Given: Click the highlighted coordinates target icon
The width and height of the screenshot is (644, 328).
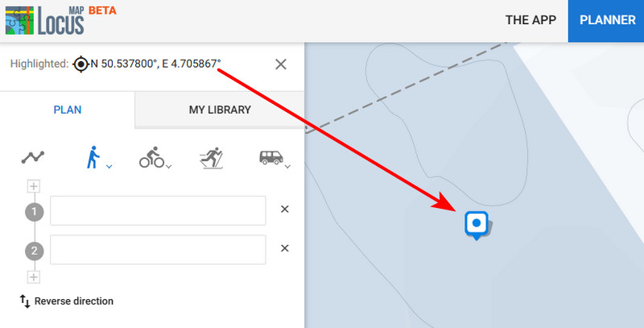Looking at the screenshot, I should click(x=80, y=64).
